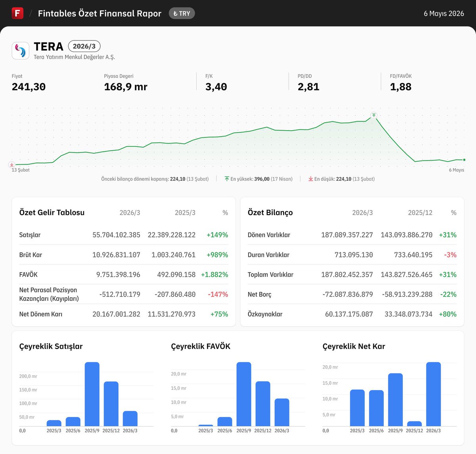Click the red down arrow beside En düşük

[x=311, y=179]
